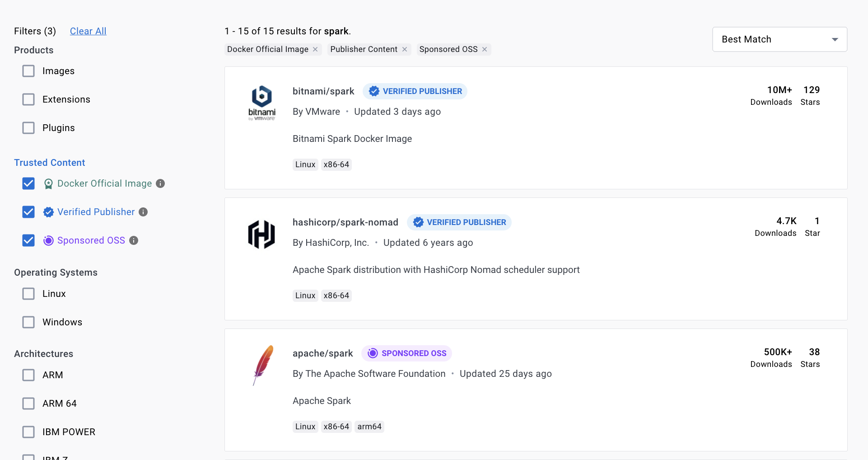The height and width of the screenshot is (460, 868).
Task: Click the info icon beside Sponsored OSS filter
Action: pyautogui.click(x=134, y=240)
